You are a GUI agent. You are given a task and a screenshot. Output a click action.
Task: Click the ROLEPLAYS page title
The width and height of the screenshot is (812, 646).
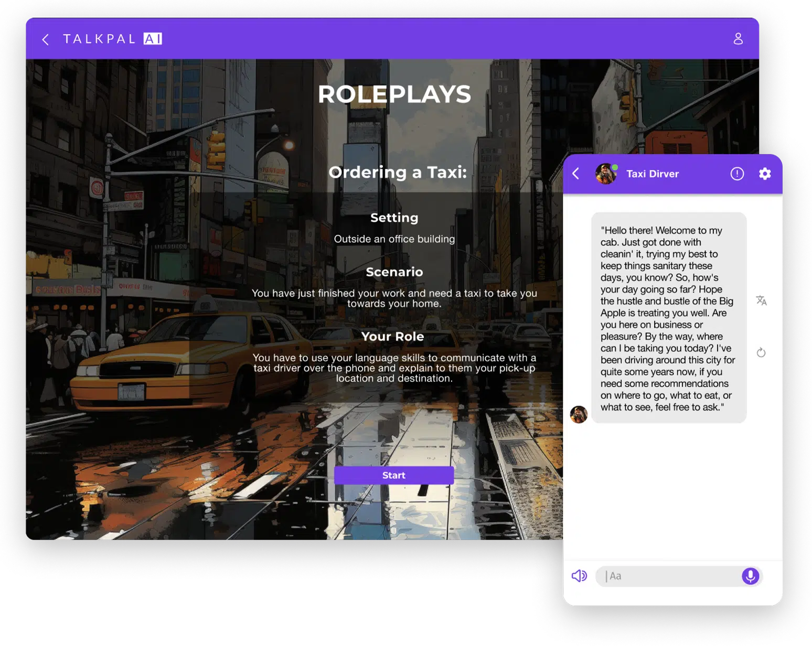point(395,94)
